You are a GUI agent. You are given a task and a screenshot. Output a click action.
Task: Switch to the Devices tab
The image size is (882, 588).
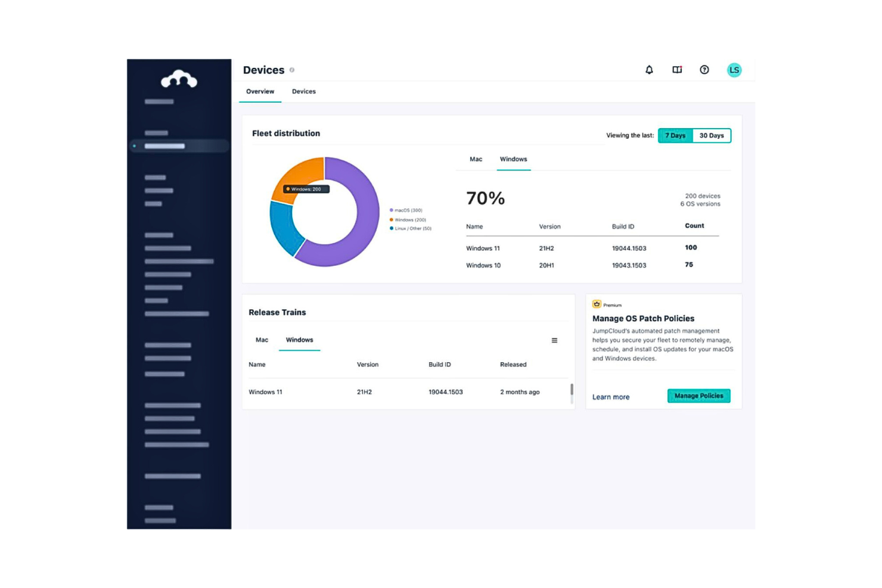pyautogui.click(x=304, y=92)
